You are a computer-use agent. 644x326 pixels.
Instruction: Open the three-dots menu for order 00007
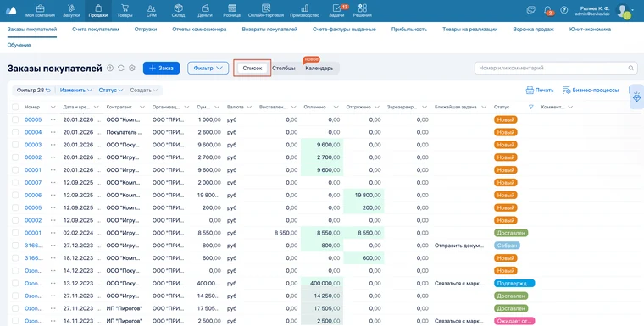tap(53, 182)
